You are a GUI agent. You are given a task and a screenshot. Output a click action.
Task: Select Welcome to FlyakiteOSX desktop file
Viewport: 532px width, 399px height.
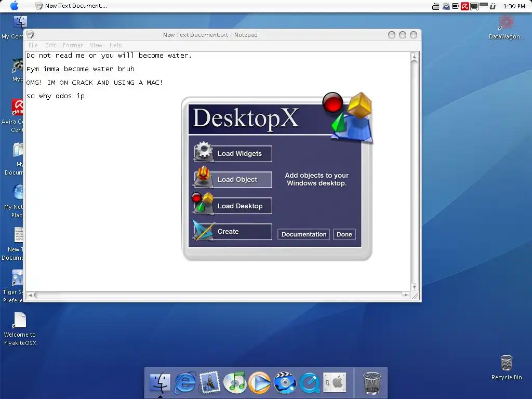tap(20, 329)
